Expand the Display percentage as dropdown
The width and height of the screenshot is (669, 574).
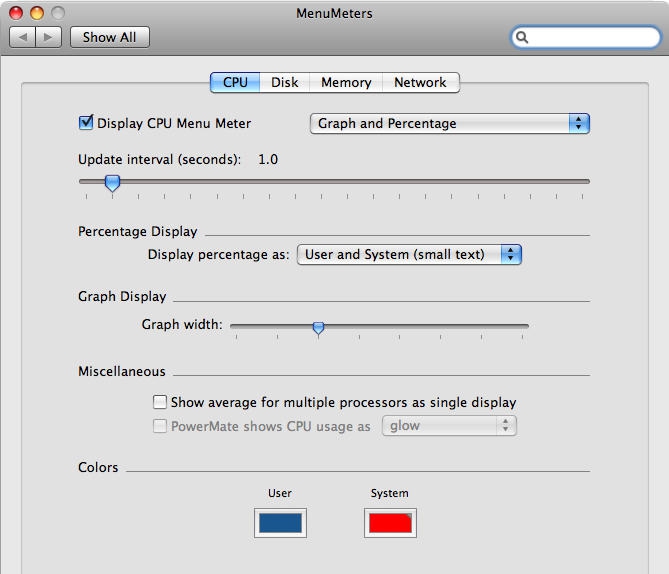coord(409,254)
